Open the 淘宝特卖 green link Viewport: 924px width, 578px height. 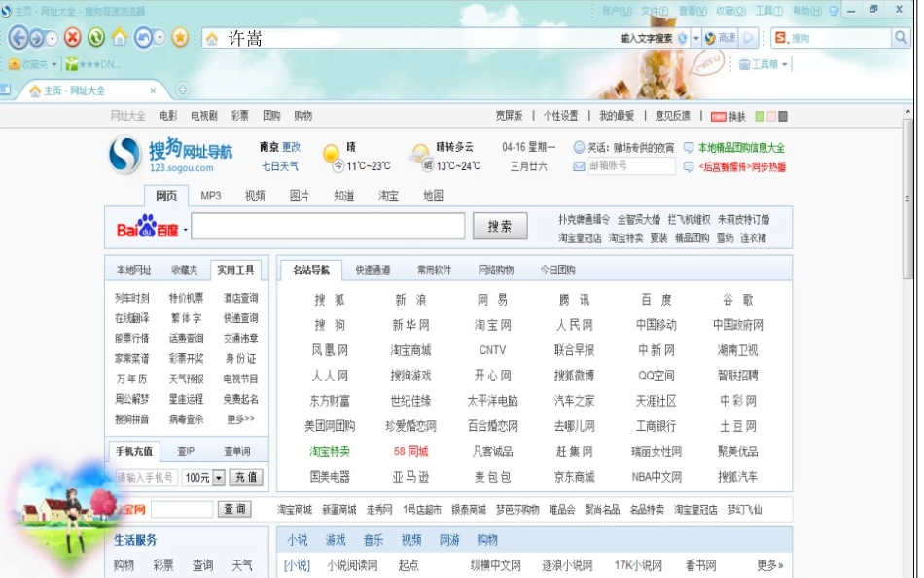coord(330,452)
